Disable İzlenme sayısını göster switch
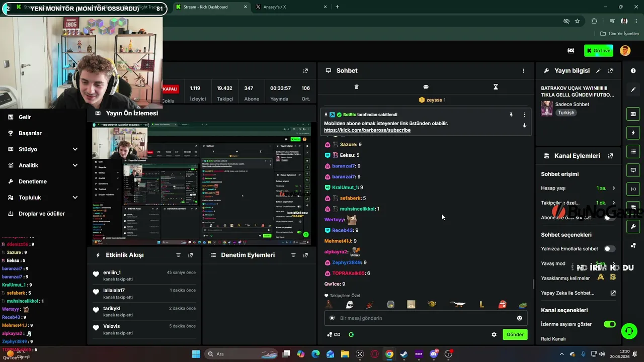 (609, 324)
